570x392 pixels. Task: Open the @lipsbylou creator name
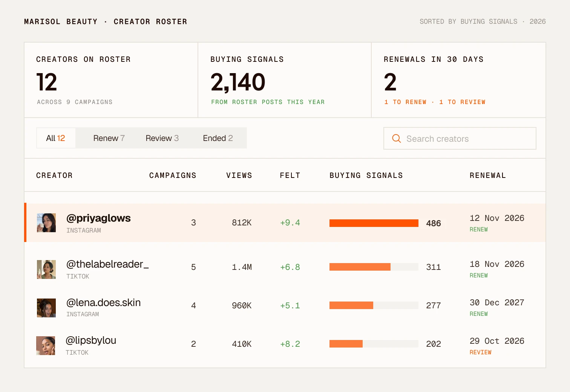[91, 340]
